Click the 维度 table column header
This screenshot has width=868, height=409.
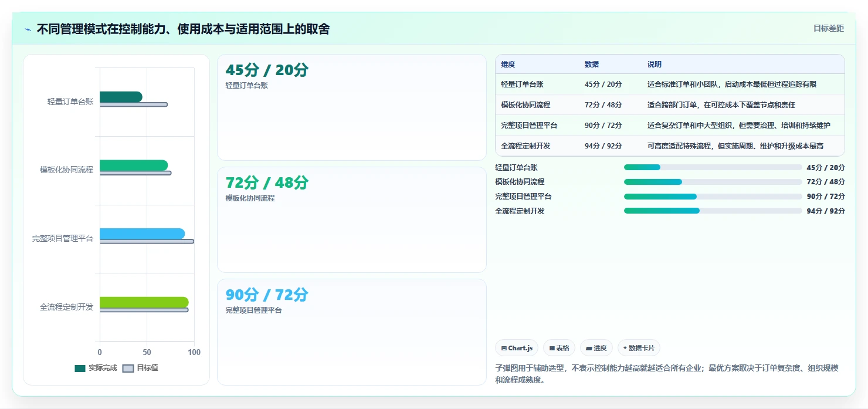[508, 65]
